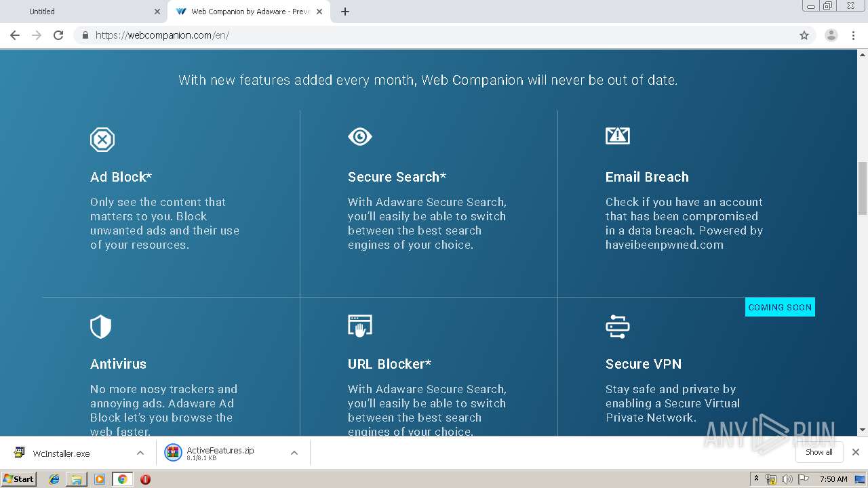This screenshot has width=868, height=488.
Task: Click the COMING SOON badge
Action: point(780,307)
